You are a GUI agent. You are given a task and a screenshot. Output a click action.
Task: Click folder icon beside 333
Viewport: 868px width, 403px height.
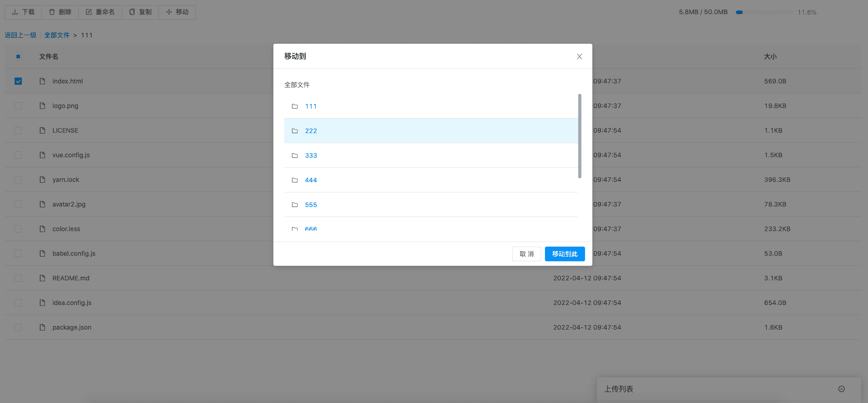tap(295, 155)
